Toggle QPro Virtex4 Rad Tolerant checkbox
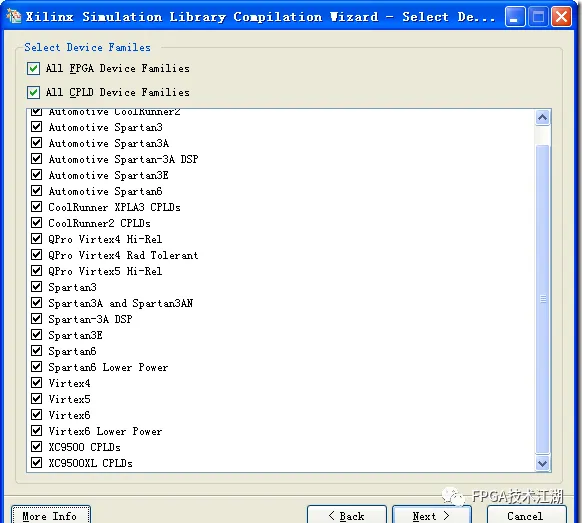 [x=36, y=255]
